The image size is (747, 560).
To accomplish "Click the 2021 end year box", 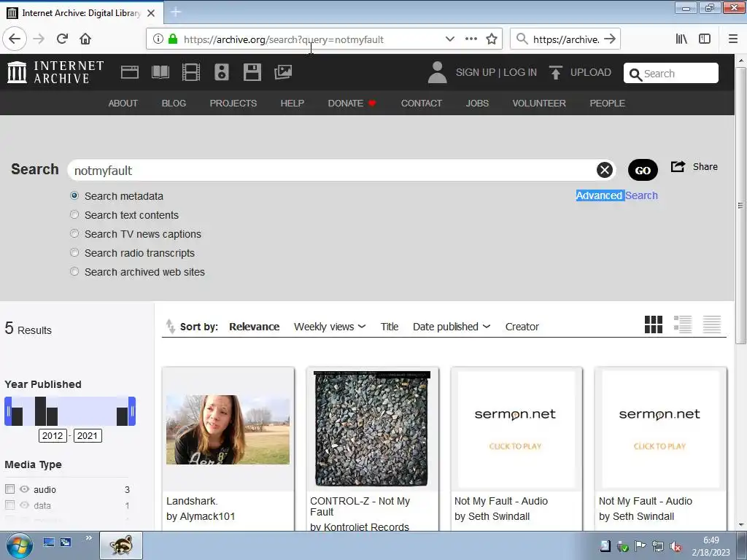I will tap(88, 436).
